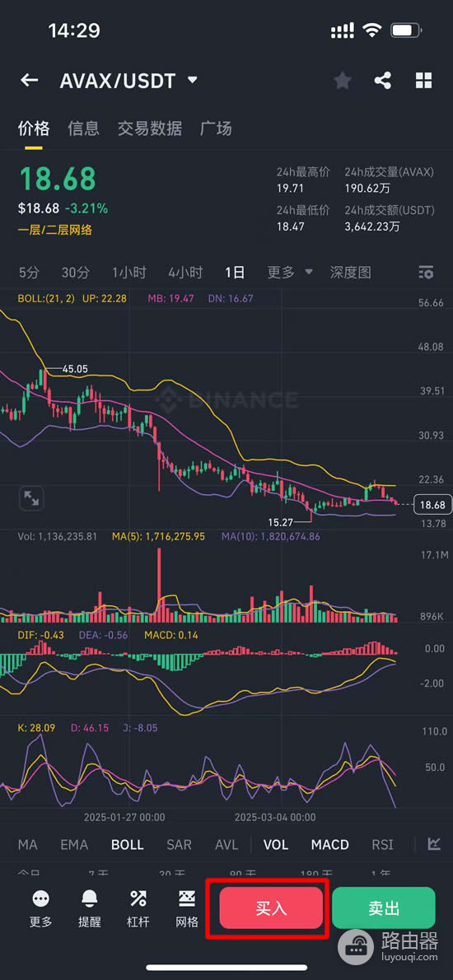Tap the 2025-03-04 00:00 date label
Image resolution: width=453 pixels, height=980 pixels.
[x=275, y=817]
